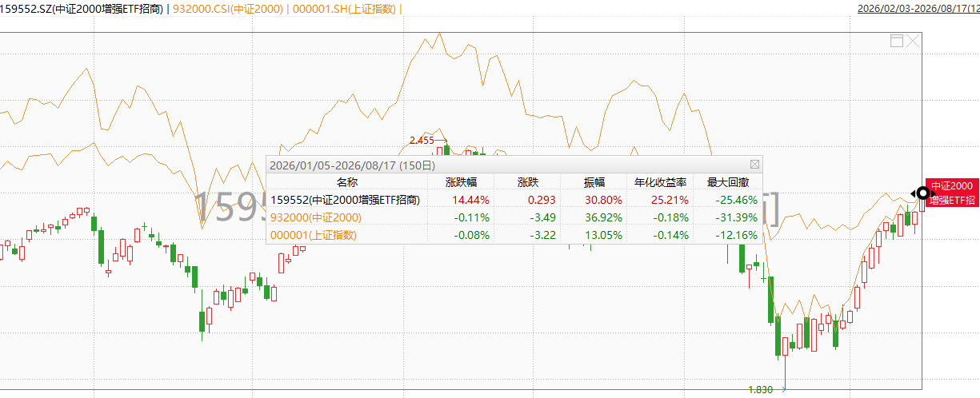Close the interval statistics popup

tap(754, 165)
